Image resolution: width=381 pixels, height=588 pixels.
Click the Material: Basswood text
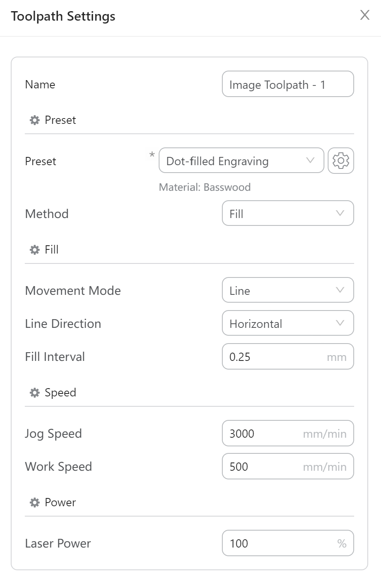point(205,187)
